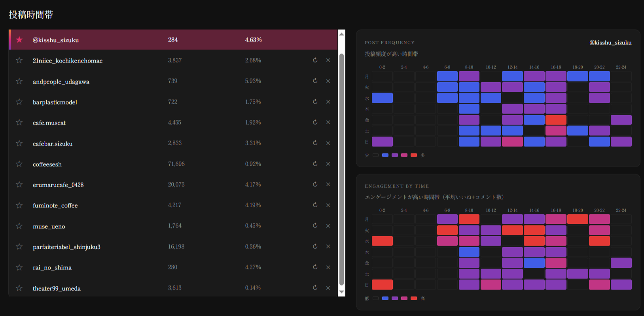Remove the andpeople_udagawa account row

[328, 81]
